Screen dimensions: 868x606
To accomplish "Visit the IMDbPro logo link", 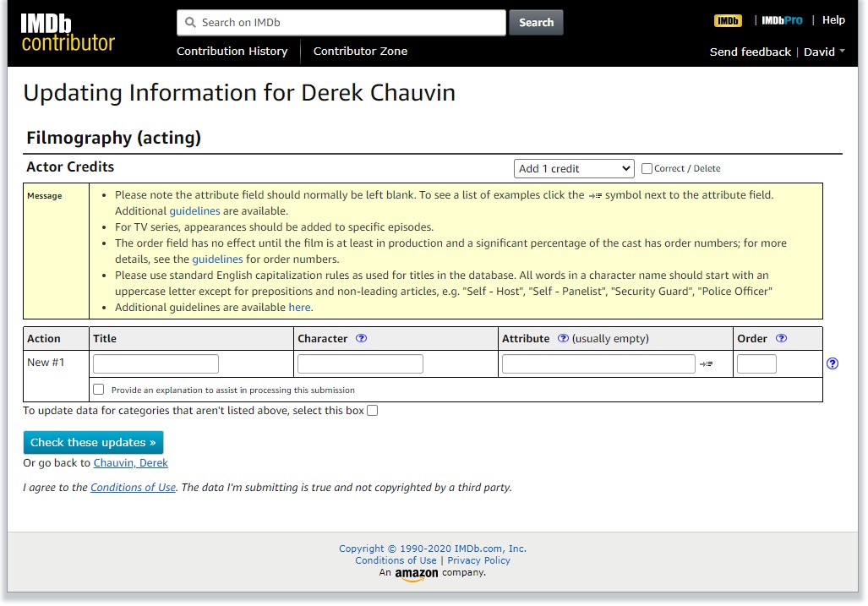I will pos(782,21).
